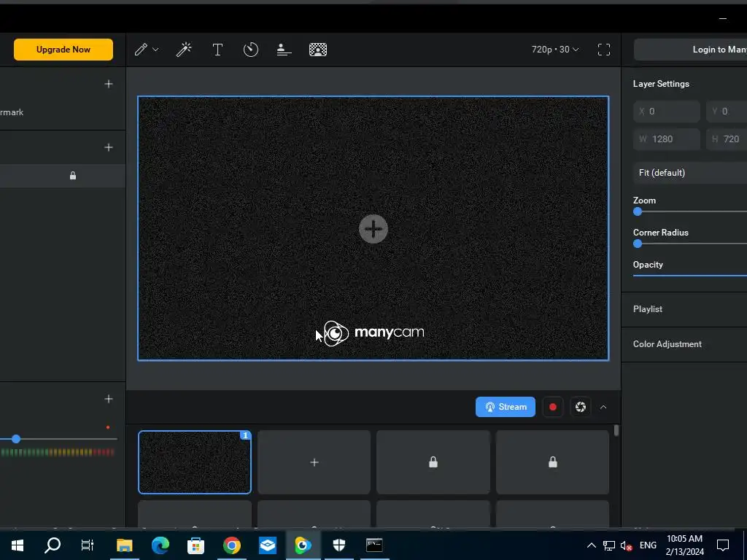
Task: Click the last locked preset in top row
Action: [553, 462]
